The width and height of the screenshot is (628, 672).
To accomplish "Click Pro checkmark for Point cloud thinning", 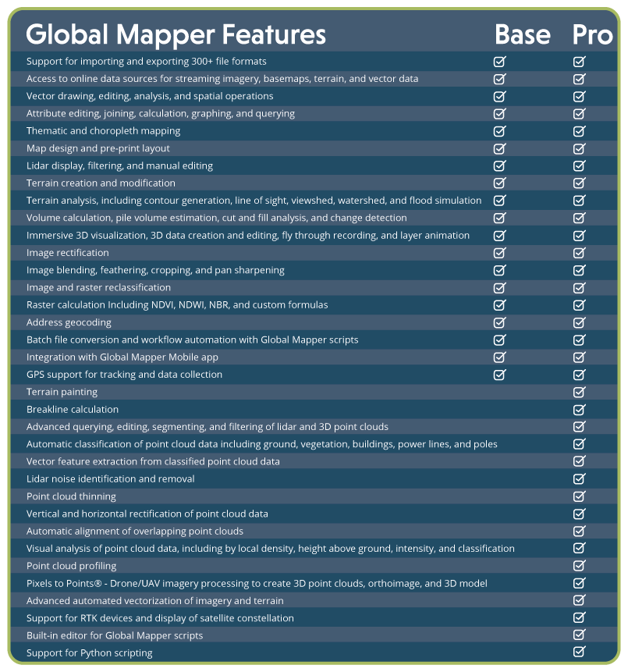I will 579,496.
